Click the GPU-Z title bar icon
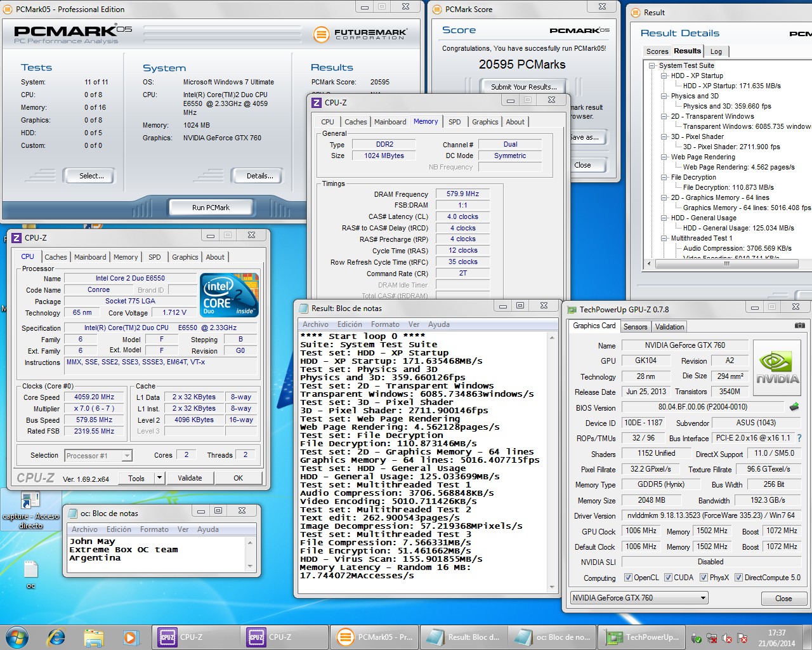Viewport: 812px width, 650px height. [x=572, y=310]
